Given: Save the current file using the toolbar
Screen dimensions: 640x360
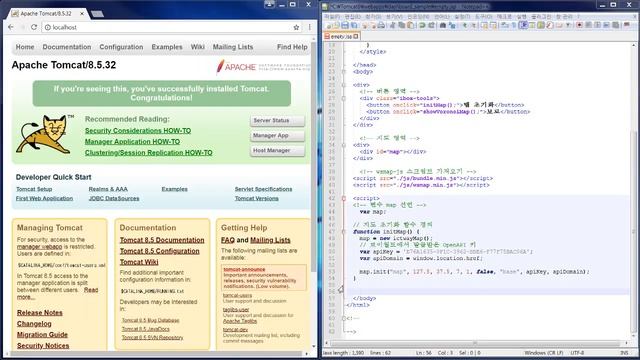Looking at the screenshot, I should [345, 25].
